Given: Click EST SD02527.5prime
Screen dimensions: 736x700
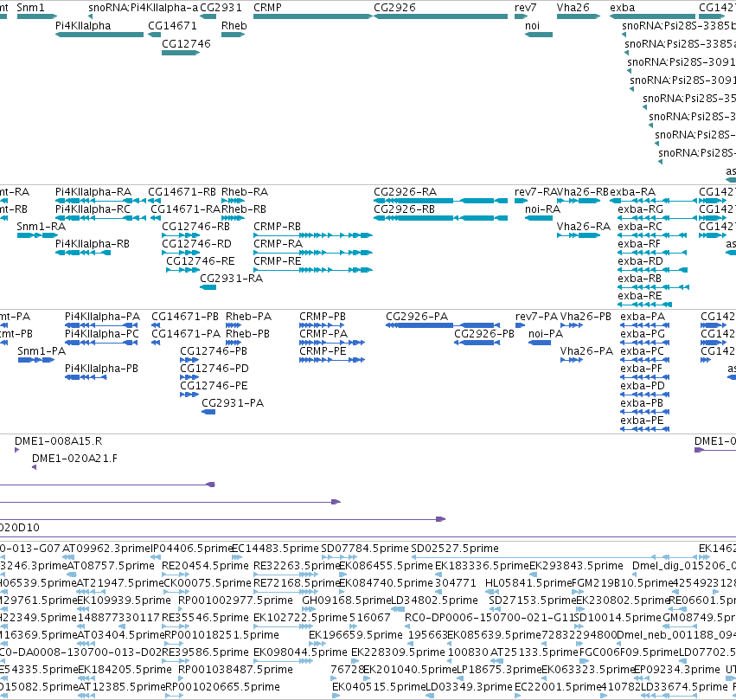Looking at the screenshot, I should [455, 549].
